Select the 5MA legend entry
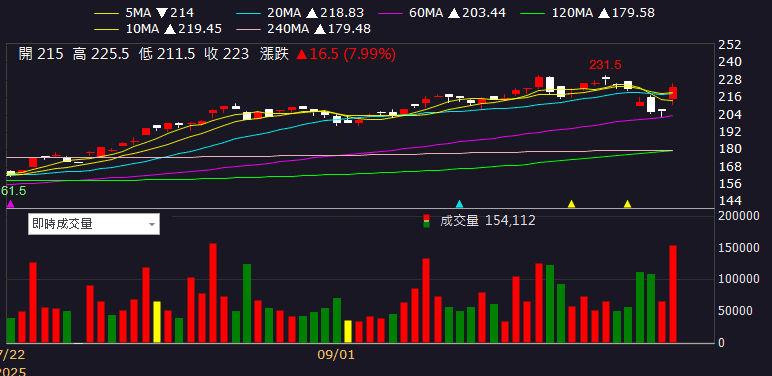Viewport: 772px width, 376px height. [x=144, y=13]
